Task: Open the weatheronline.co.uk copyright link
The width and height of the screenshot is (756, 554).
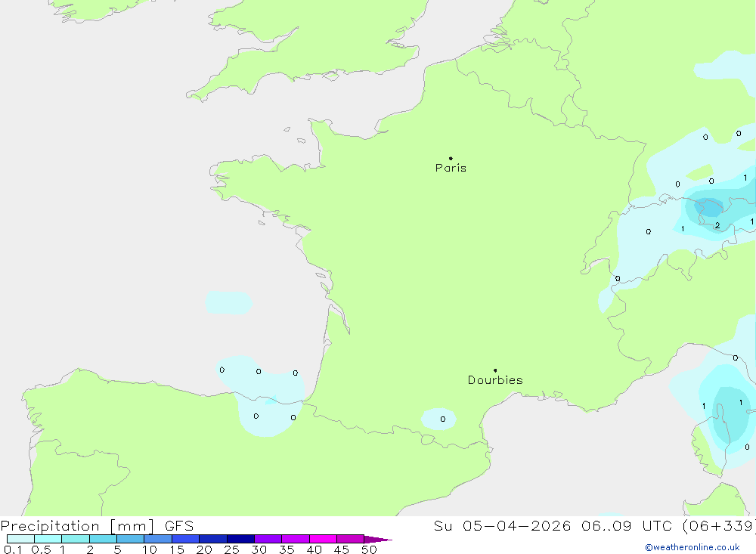Action: click(x=692, y=547)
